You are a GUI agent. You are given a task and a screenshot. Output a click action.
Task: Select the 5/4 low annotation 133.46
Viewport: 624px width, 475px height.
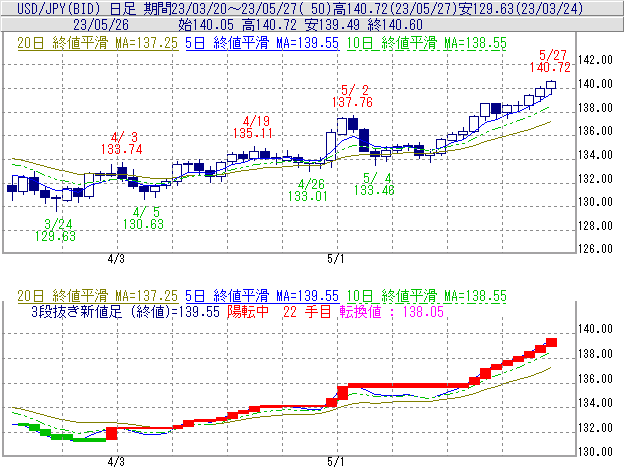pos(373,190)
